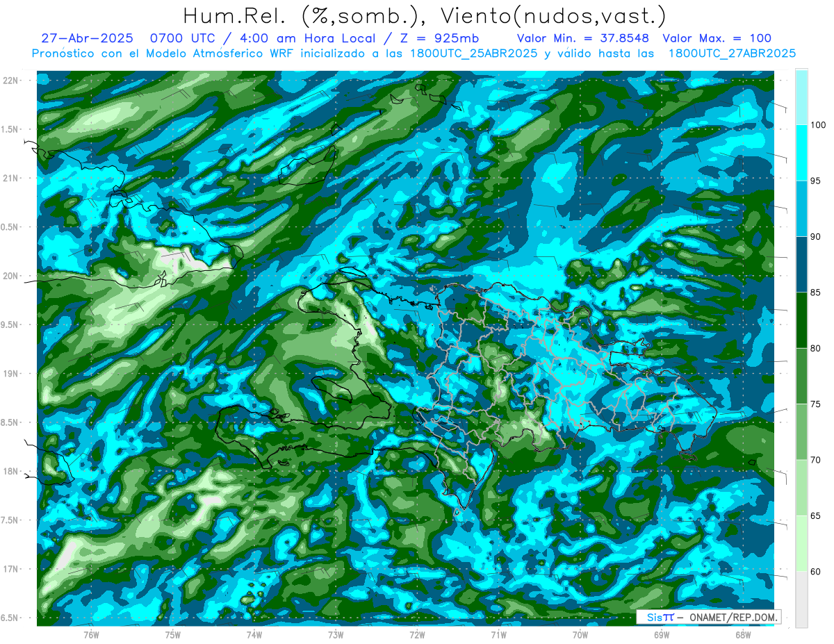Click the latitude label "22N"
The image size is (834, 644).
coord(10,80)
